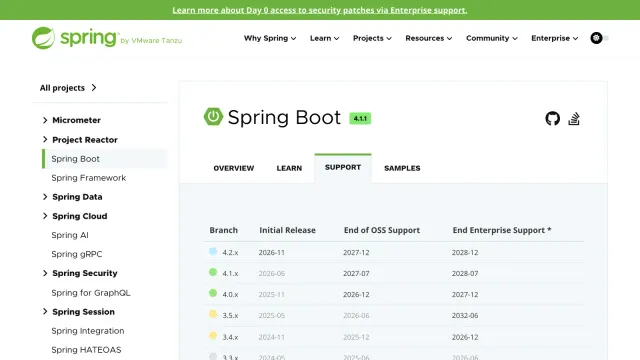Open Spring Framework in sidebar
640x360 pixels.
pyautogui.click(x=89, y=178)
